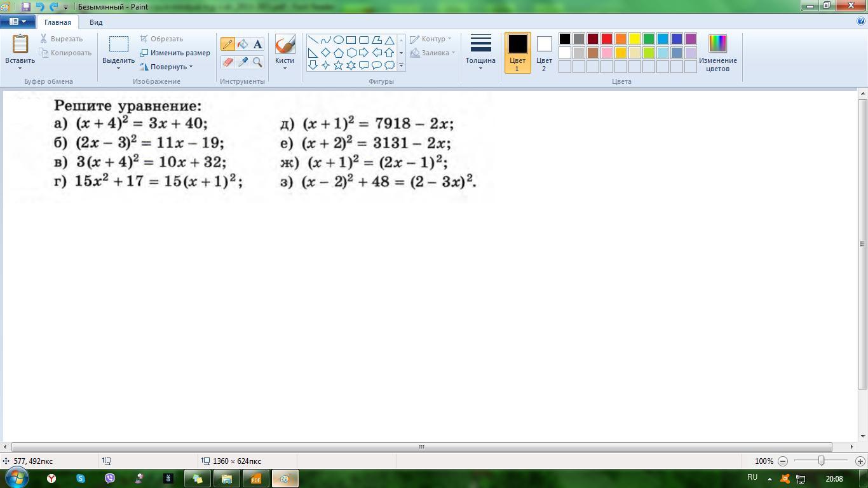This screenshot has width=868, height=488.
Task: Select the Text tool
Action: click(x=257, y=44)
